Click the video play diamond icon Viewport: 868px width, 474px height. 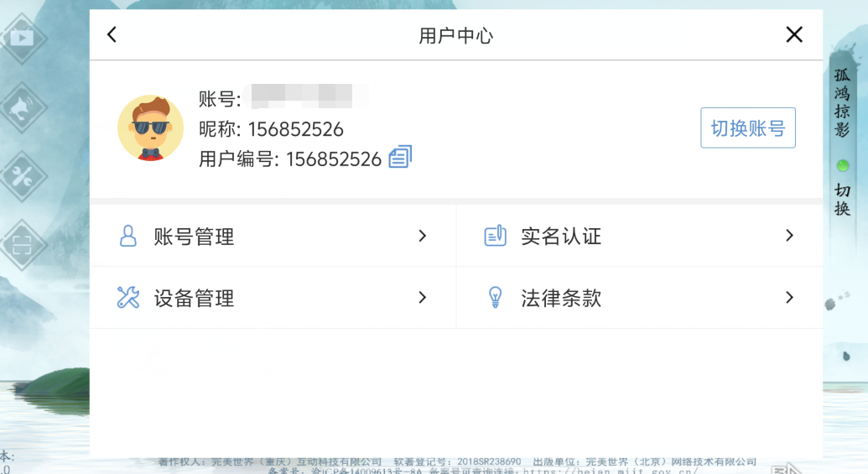click(x=22, y=38)
